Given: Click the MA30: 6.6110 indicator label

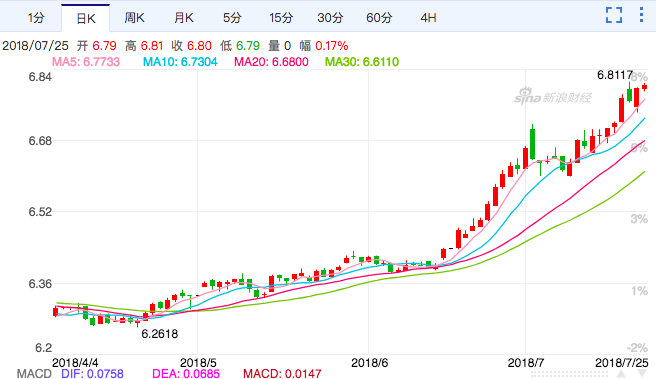Looking at the screenshot, I should pyautogui.click(x=362, y=62).
